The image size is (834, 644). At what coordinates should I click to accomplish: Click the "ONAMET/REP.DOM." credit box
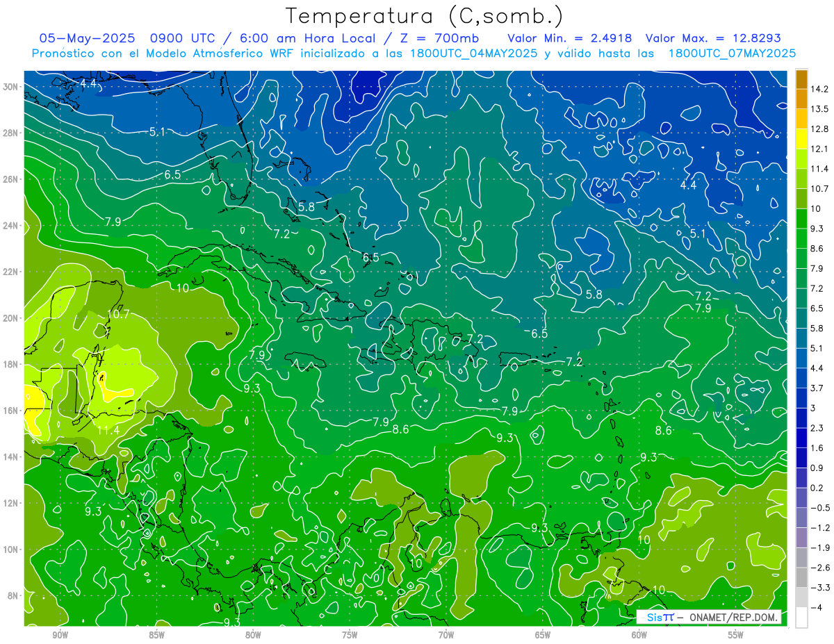point(708,617)
